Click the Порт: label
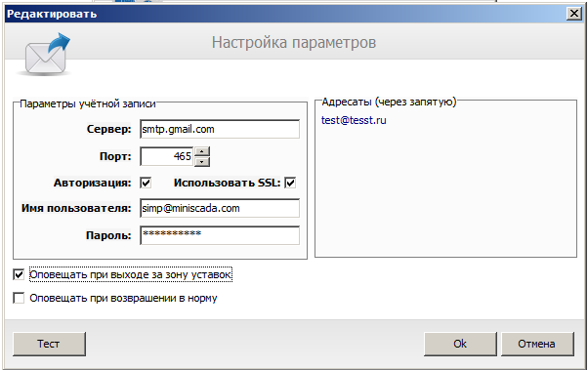 point(115,156)
